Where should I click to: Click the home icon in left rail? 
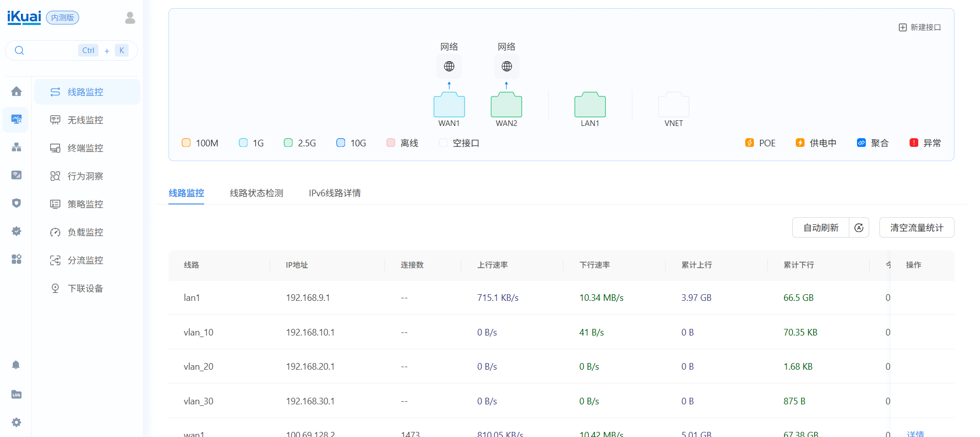click(x=16, y=91)
